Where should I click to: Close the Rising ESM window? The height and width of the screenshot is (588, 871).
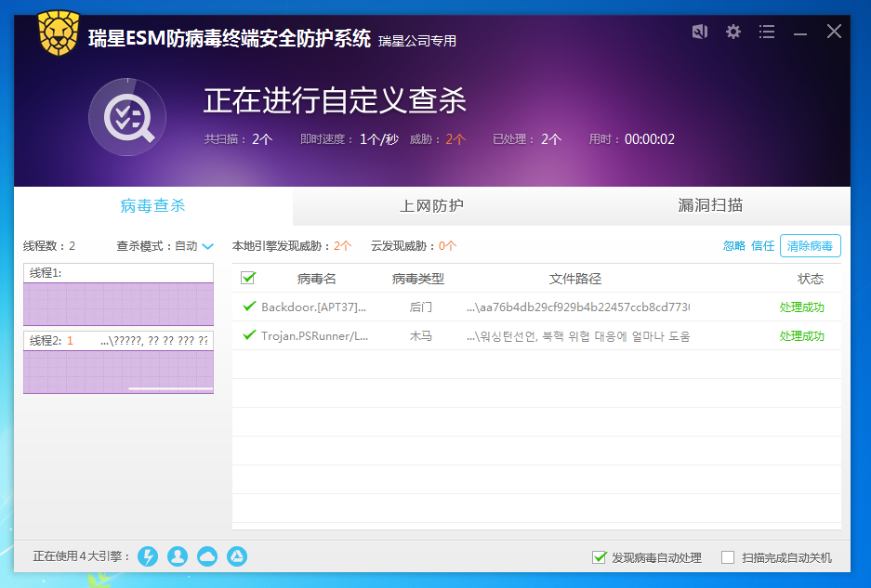tap(834, 32)
